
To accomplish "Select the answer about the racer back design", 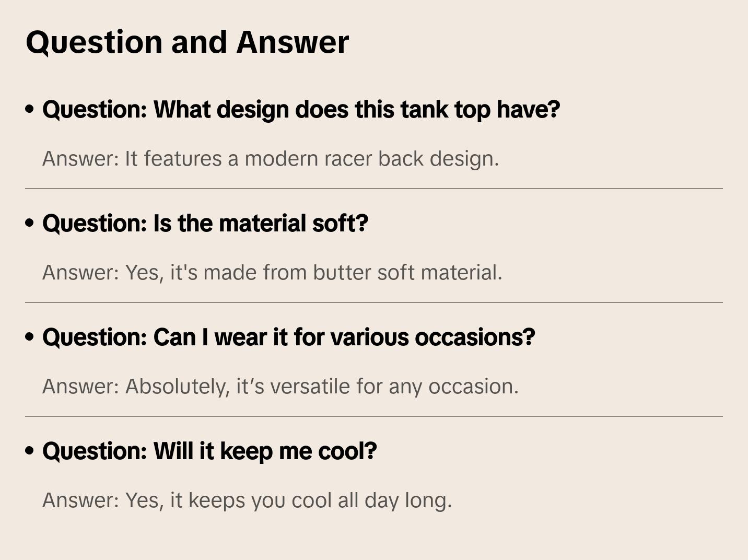I will 271,159.
